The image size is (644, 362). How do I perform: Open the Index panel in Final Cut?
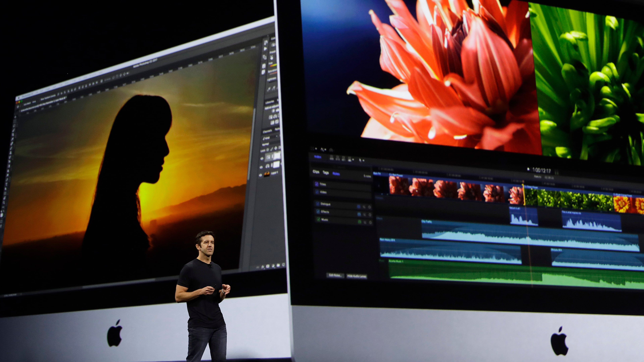tap(318, 157)
